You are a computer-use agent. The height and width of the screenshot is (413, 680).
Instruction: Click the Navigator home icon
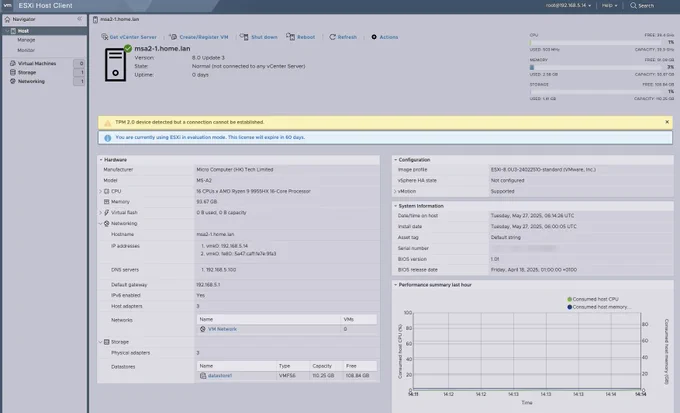[7, 19]
